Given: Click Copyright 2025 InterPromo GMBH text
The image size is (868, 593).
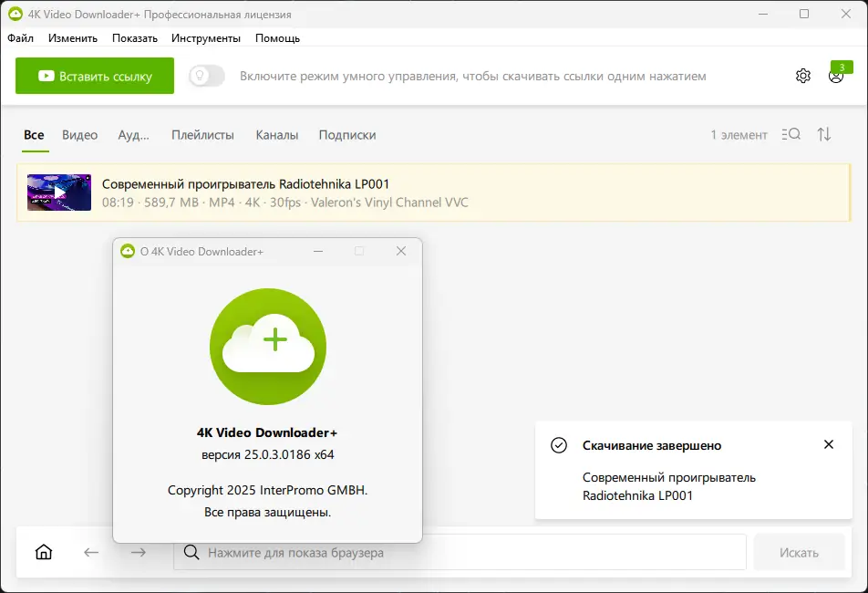Looking at the screenshot, I should click(x=268, y=490).
